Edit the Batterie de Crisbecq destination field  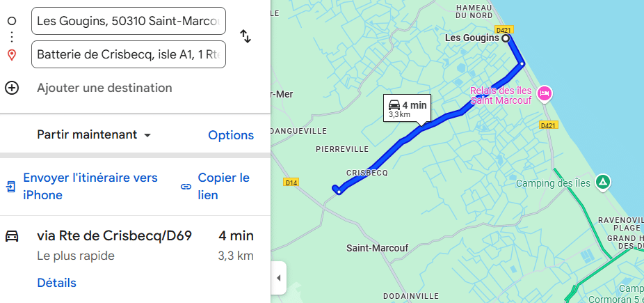129,54
